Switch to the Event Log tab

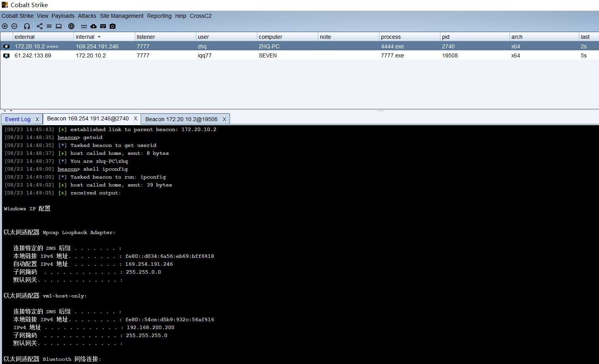pyautogui.click(x=18, y=119)
